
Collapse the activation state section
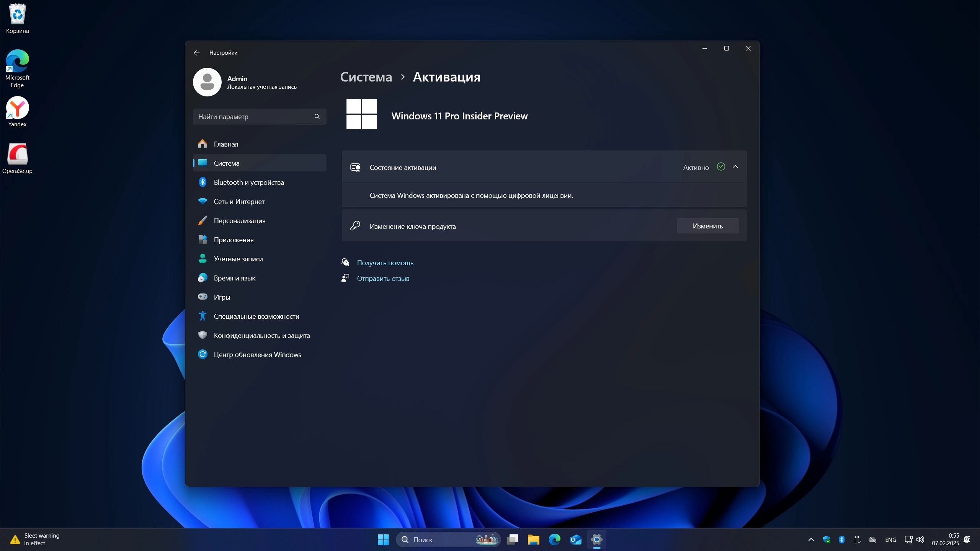pyautogui.click(x=735, y=167)
